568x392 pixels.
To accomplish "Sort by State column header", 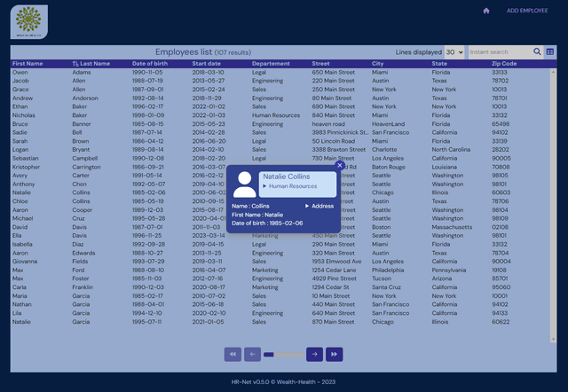I will coord(439,64).
